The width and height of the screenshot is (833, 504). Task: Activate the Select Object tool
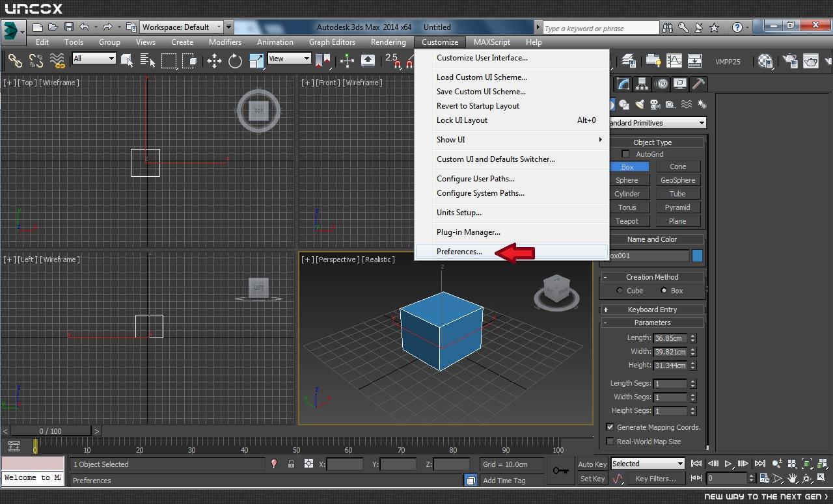[x=127, y=61]
